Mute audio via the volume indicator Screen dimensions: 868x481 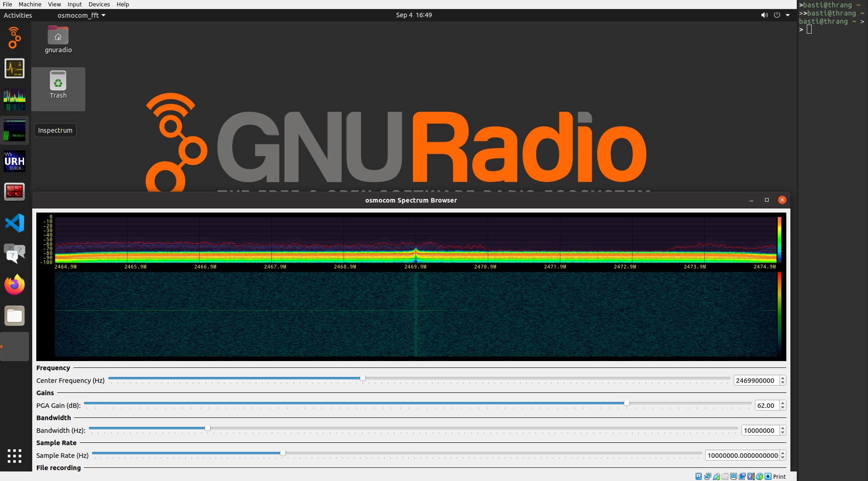point(765,15)
